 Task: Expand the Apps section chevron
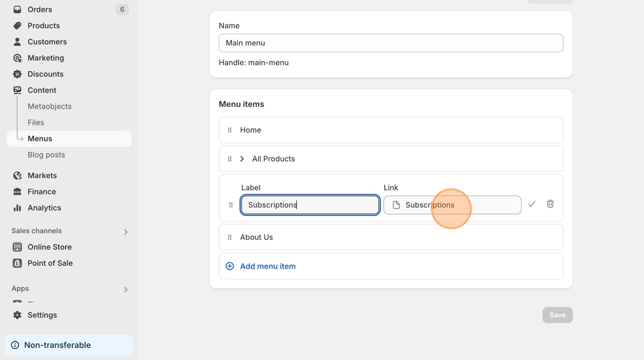(125, 289)
